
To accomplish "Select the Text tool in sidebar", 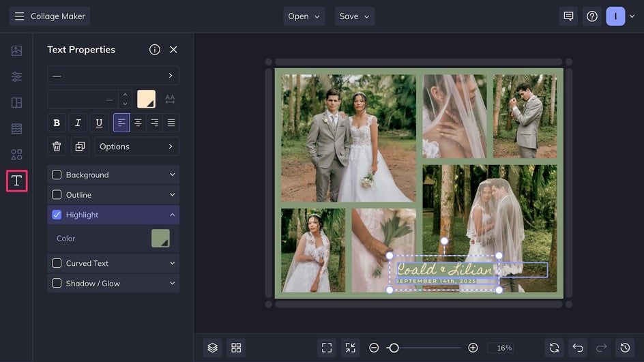I will tap(17, 181).
